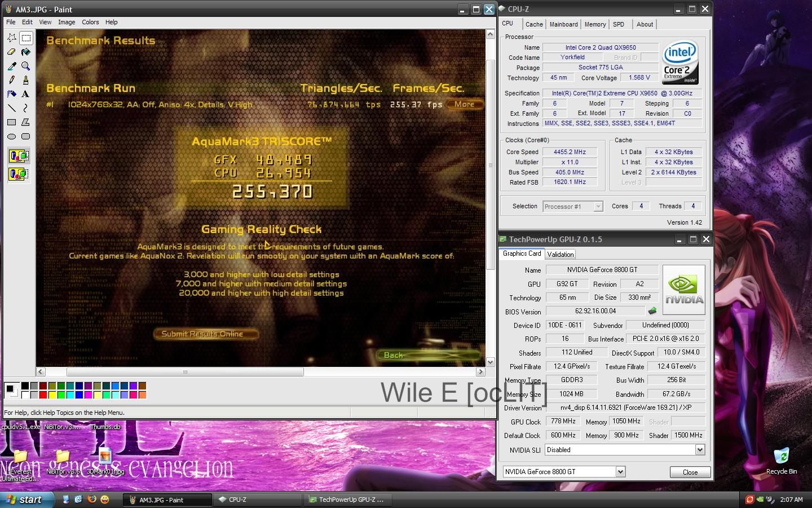Click the BIOS save chip icon in GPU-Z

coord(652,311)
